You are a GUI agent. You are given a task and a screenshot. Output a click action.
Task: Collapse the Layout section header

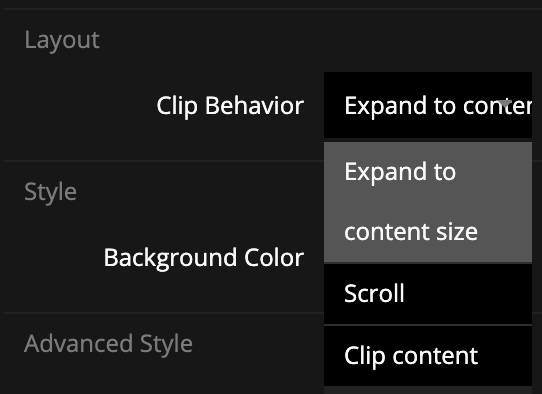(62, 40)
